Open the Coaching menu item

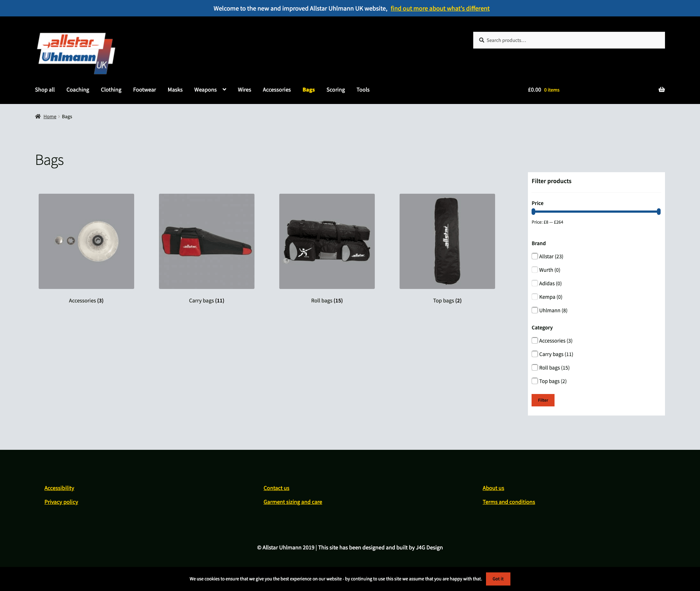(x=78, y=90)
